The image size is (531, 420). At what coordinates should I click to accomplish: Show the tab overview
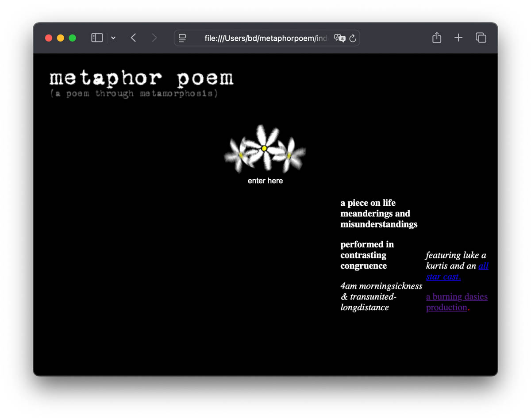click(481, 38)
